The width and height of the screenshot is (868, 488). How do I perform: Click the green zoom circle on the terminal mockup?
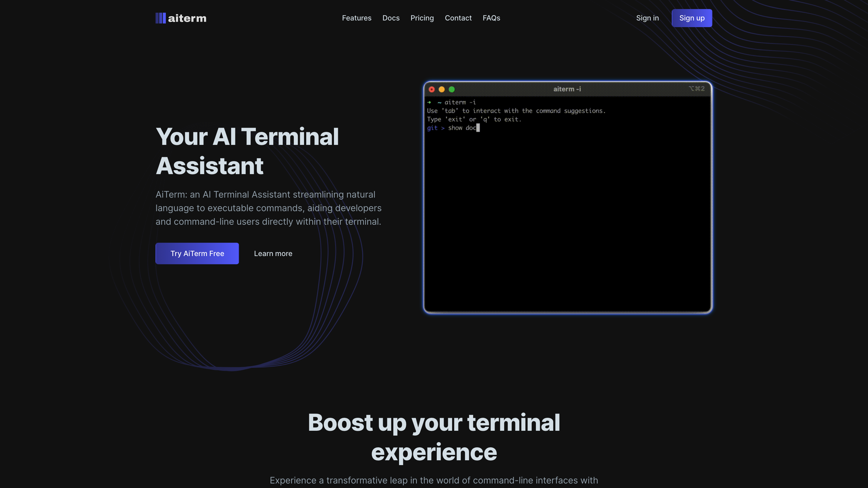(x=452, y=89)
